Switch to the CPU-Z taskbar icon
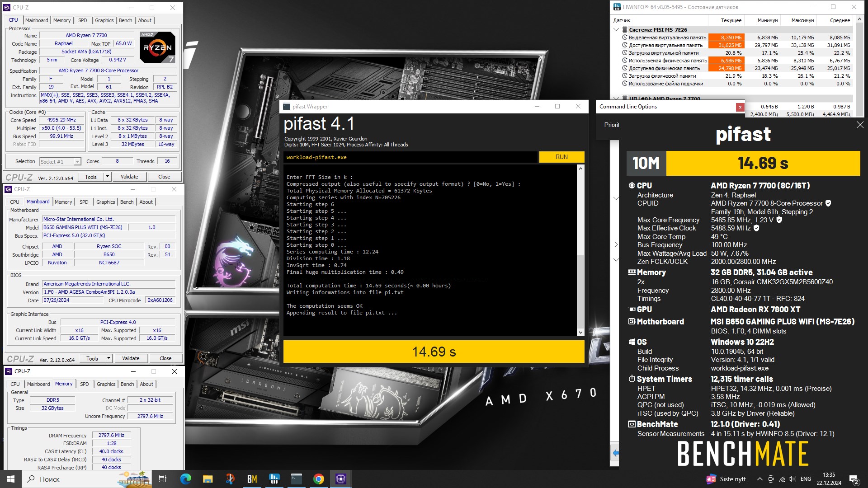868x488 pixels. click(340, 479)
